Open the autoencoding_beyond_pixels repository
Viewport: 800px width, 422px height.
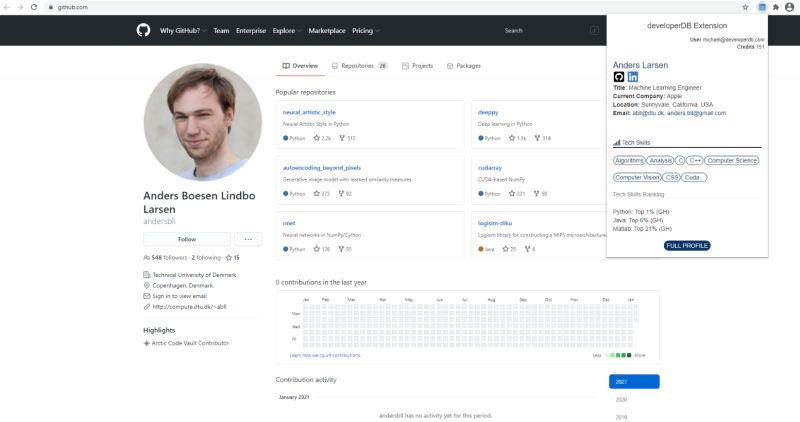point(322,168)
